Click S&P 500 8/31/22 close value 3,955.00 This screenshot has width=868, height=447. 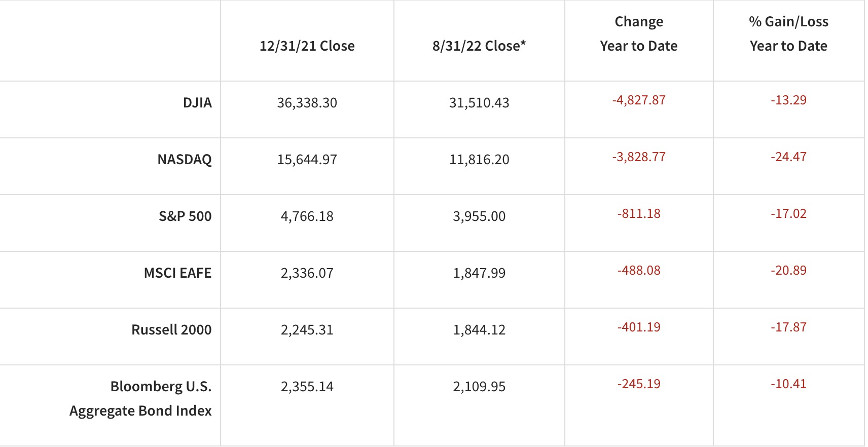(479, 216)
